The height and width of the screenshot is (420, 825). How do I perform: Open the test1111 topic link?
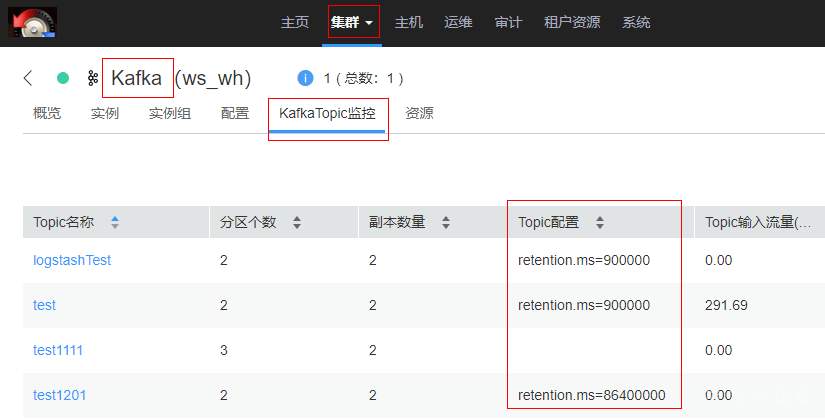tap(58, 351)
